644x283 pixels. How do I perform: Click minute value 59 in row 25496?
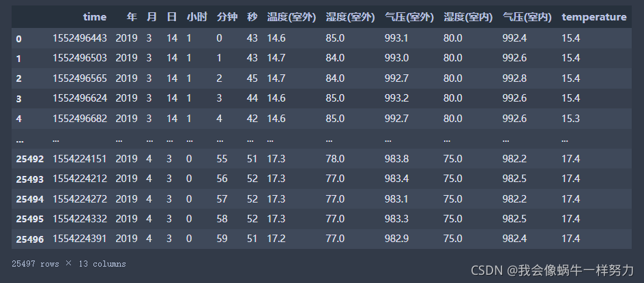click(x=222, y=239)
